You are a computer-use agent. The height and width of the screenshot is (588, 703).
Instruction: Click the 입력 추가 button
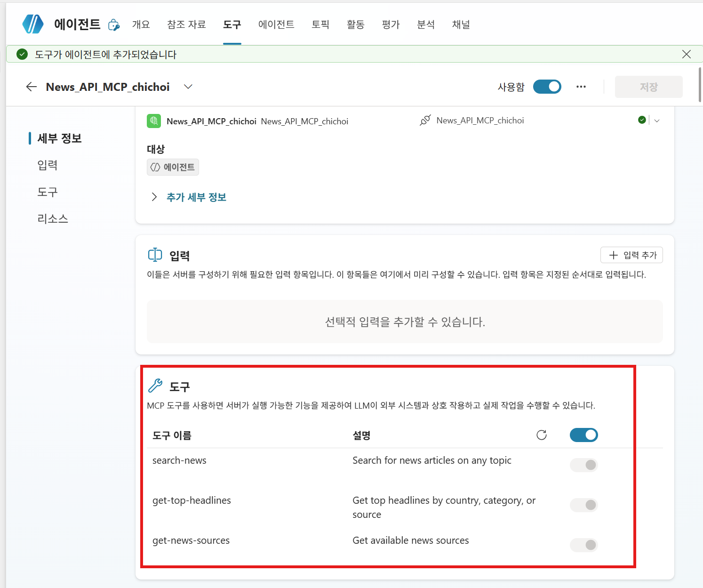[631, 255]
